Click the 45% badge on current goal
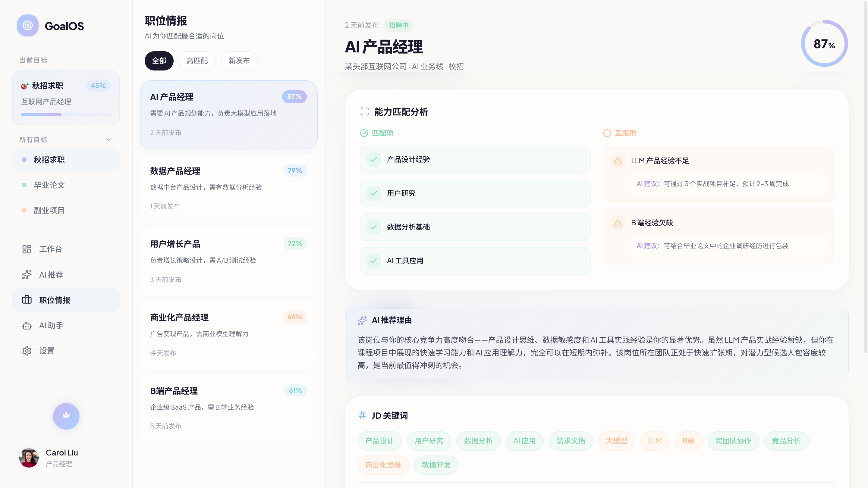Screen dimensions: 868x488 coord(98,86)
